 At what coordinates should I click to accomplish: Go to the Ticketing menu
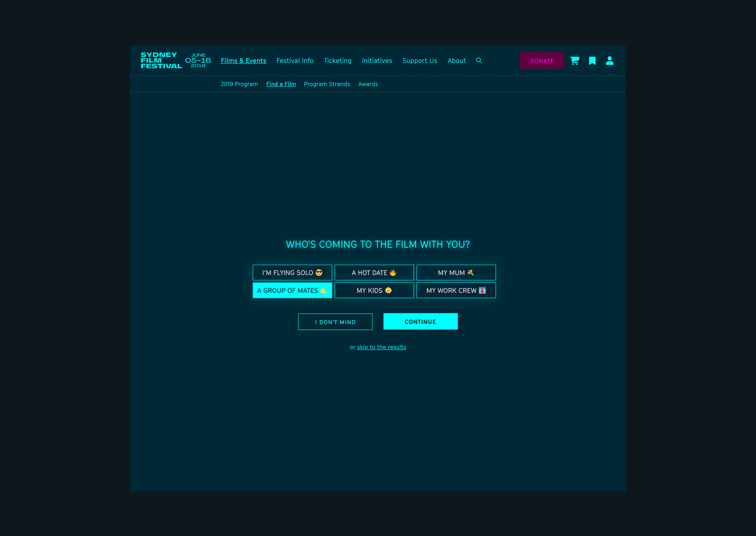337,60
